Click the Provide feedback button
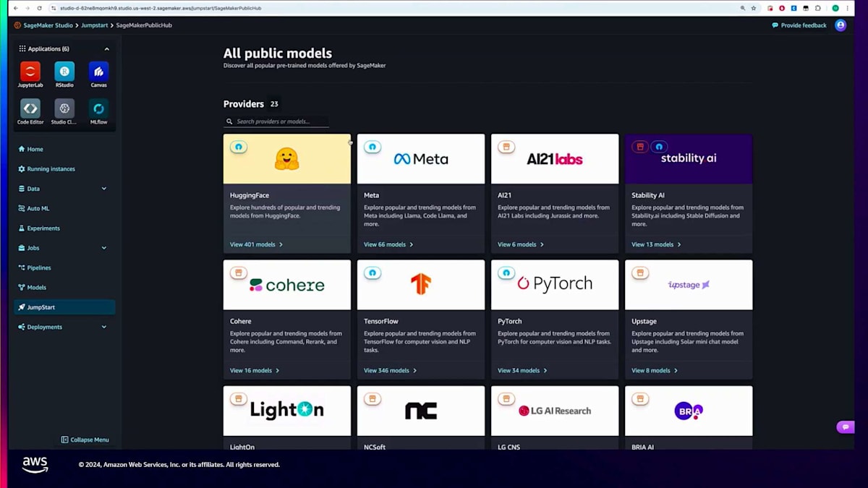868x488 pixels. tap(799, 25)
